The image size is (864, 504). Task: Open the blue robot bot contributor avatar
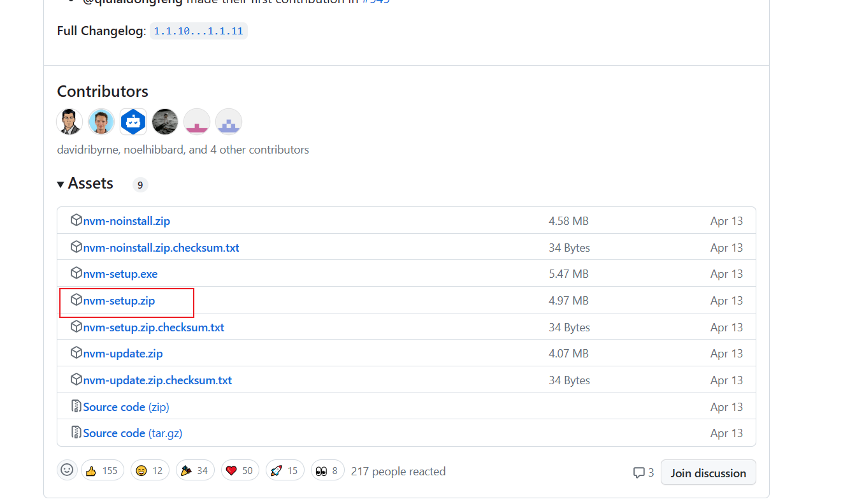[x=133, y=122]
